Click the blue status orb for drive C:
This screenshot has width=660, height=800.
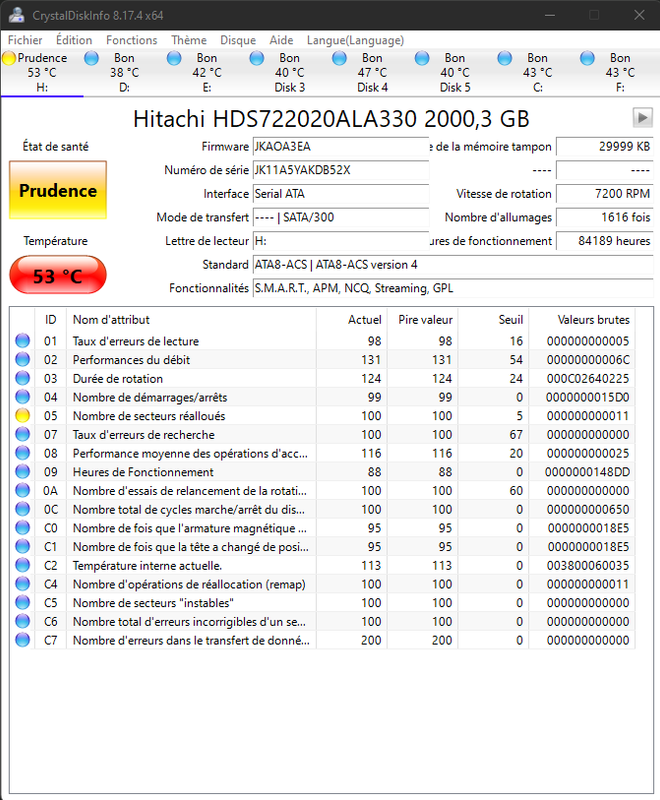click(504, 58)
